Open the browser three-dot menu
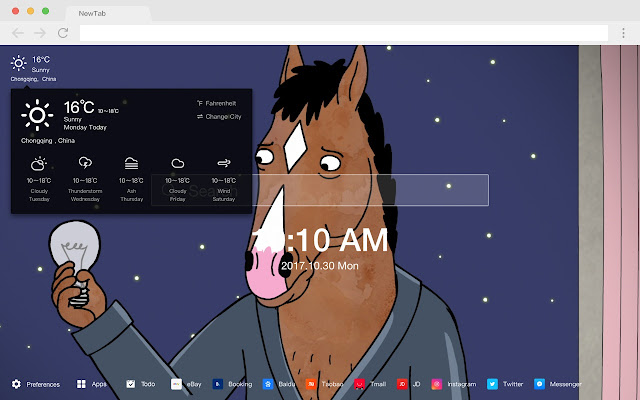 623,33
